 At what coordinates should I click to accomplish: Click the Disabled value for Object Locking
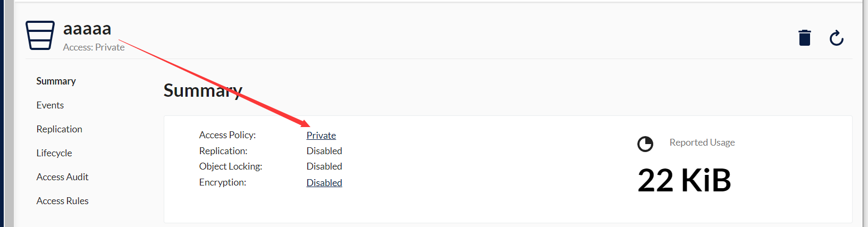[x=324, y=166]
